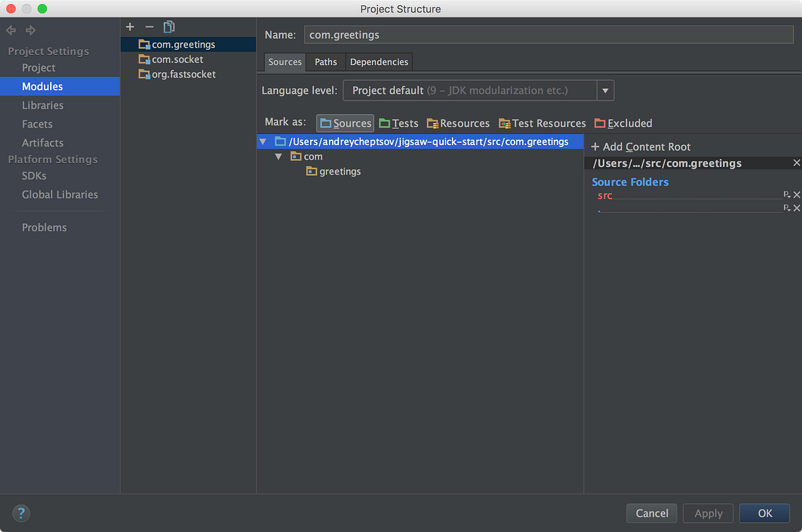Remove the src source folder with its X icon

[x=796, y=194]
